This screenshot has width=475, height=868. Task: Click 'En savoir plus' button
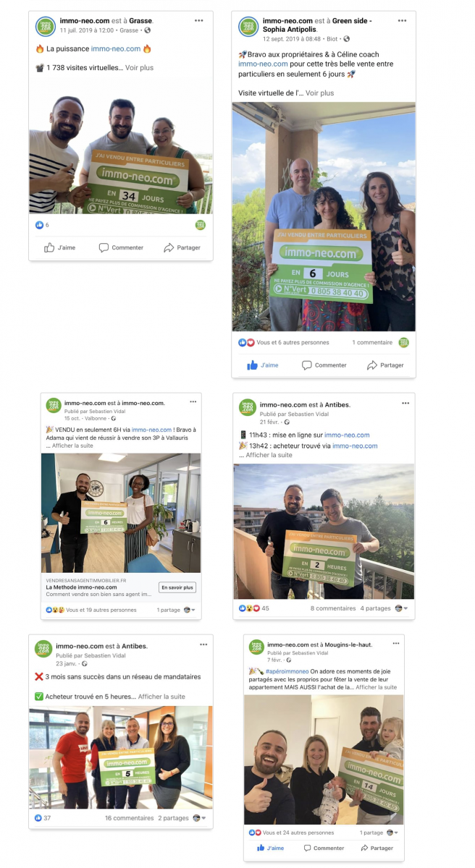(x=177, y=588)
